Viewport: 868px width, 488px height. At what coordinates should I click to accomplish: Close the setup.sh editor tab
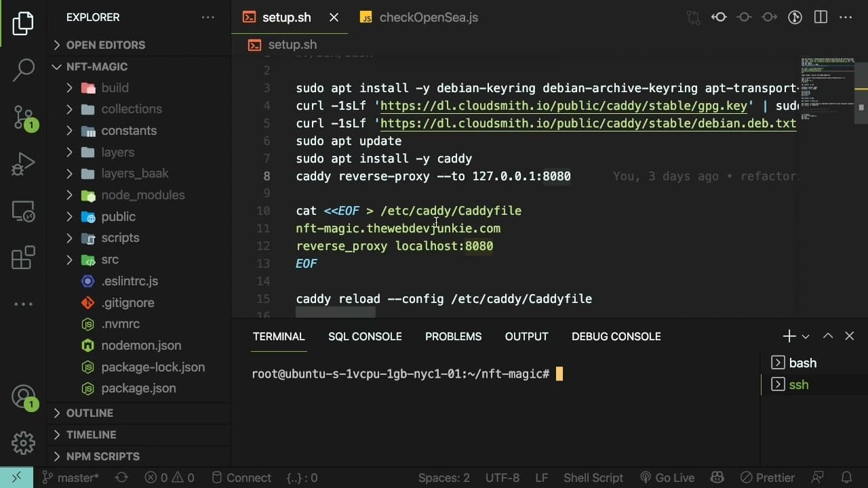334,18
